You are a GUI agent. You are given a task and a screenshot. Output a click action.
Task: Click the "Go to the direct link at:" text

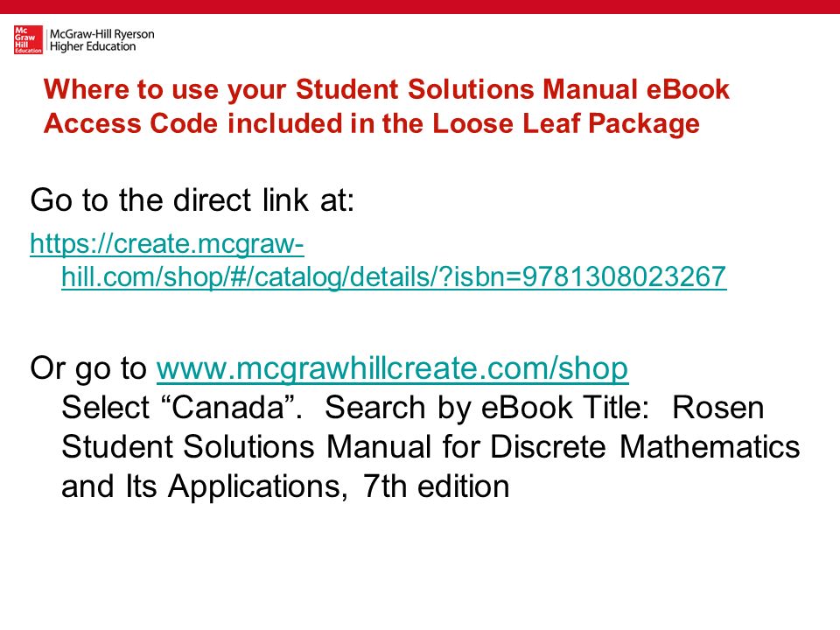click(192, 200)
